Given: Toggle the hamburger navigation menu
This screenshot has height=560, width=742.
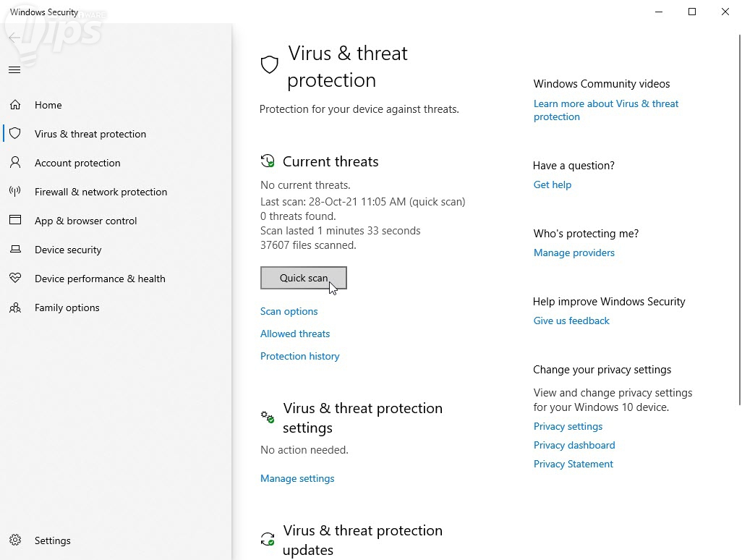Looking at the screenshot, I should (x=14, y=70).
